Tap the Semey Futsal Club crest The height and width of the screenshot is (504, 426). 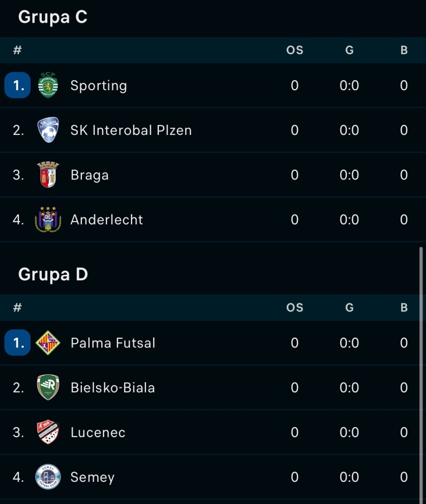[48, 477]
